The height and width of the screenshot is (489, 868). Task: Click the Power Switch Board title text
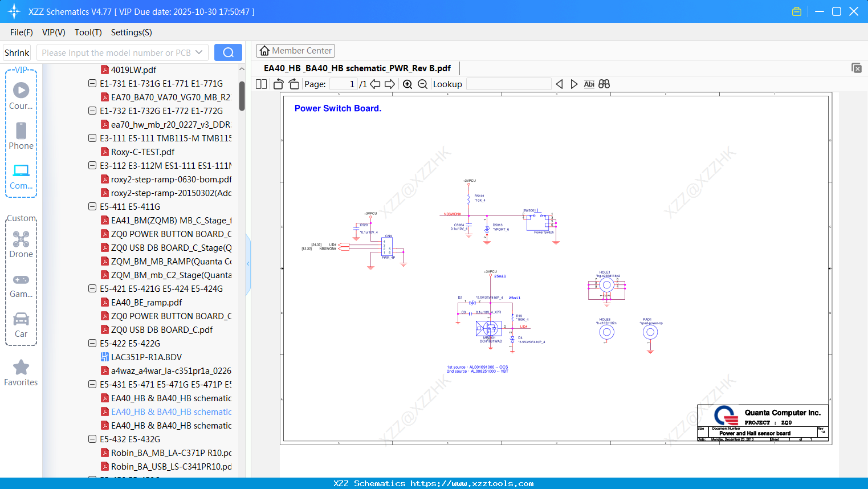[338, 108]
